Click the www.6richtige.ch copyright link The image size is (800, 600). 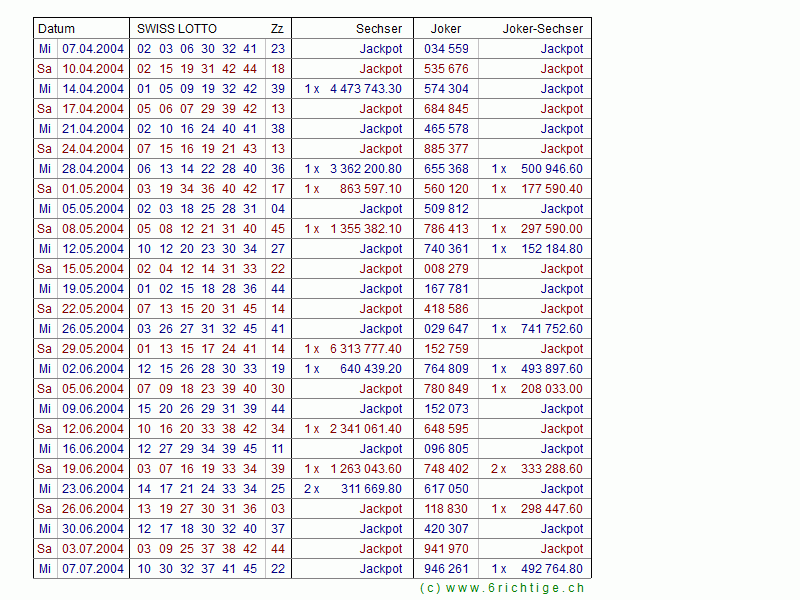tap(502, 588)
